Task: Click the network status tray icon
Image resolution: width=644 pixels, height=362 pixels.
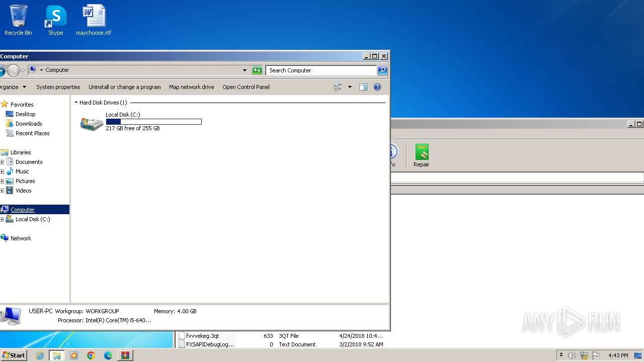Action: click(584, 355)
